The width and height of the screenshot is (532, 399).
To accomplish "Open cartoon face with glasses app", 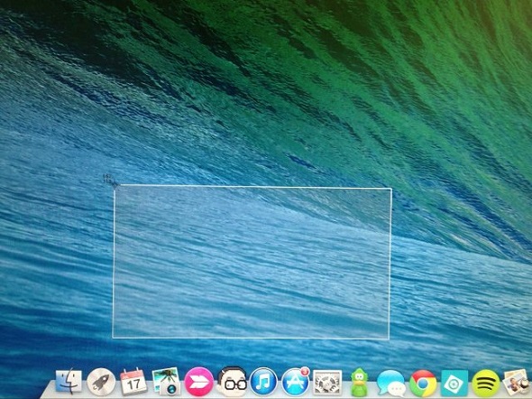I will tap(232, 382).
